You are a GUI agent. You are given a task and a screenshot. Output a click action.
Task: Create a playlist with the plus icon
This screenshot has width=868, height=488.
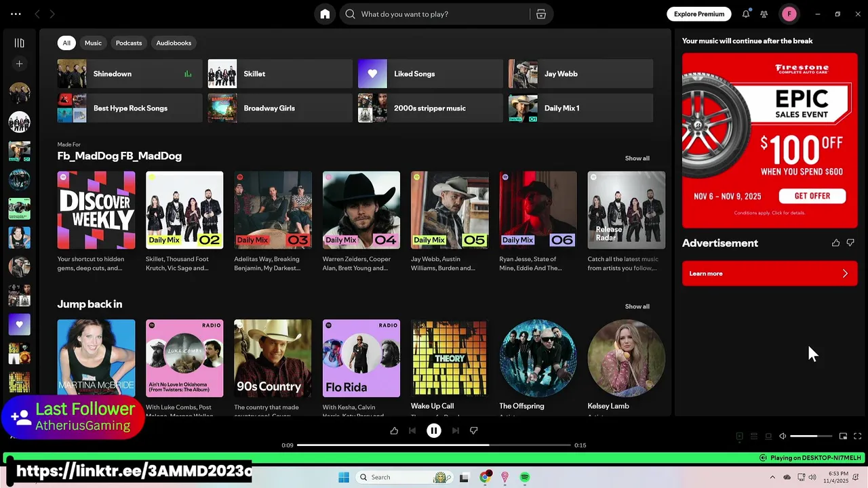[x=19, y=64]
